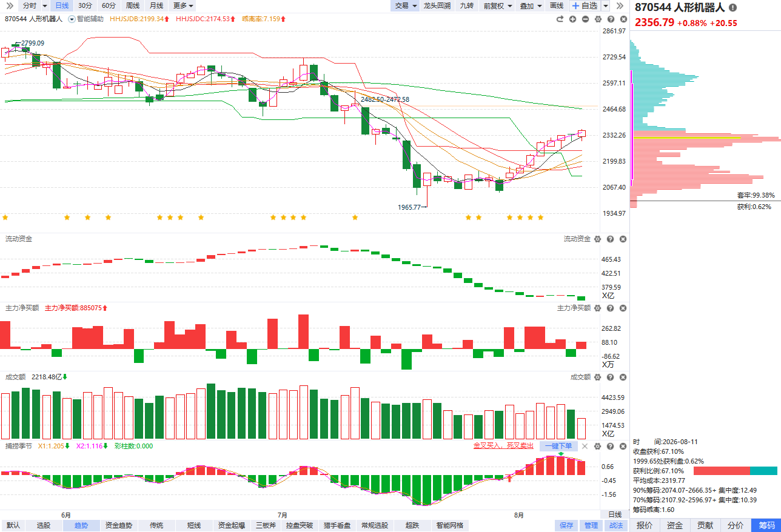
Task: Collapse the left sidebar with the double-chevron icon
Action: point(9,5)
